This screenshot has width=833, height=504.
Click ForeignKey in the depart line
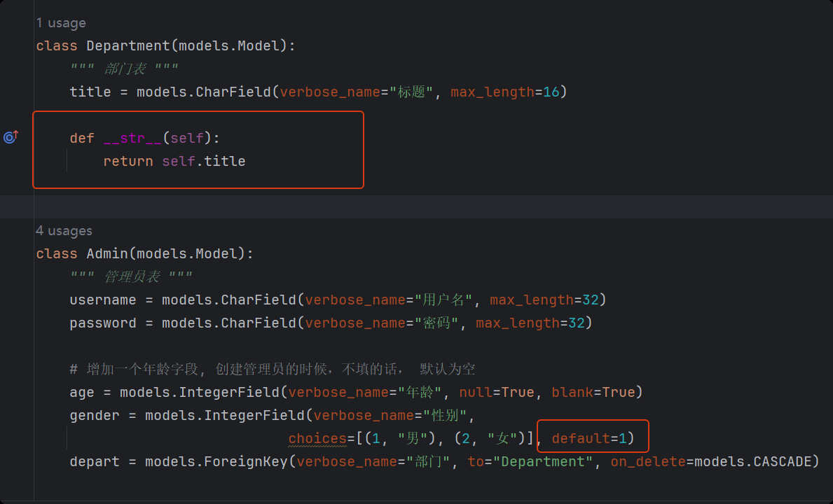point(245,461)
